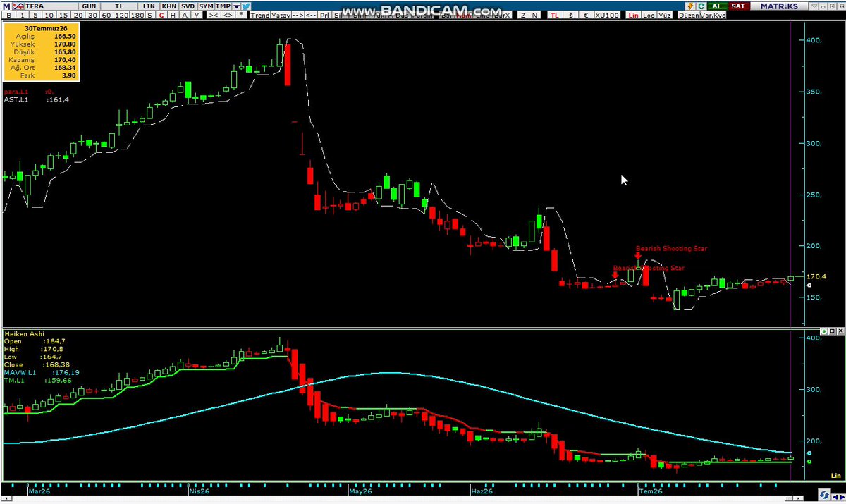Click the green AL buy button
The height and width of the screenshot is (504, 846).
pyautogui.click(x=718, y=6)
